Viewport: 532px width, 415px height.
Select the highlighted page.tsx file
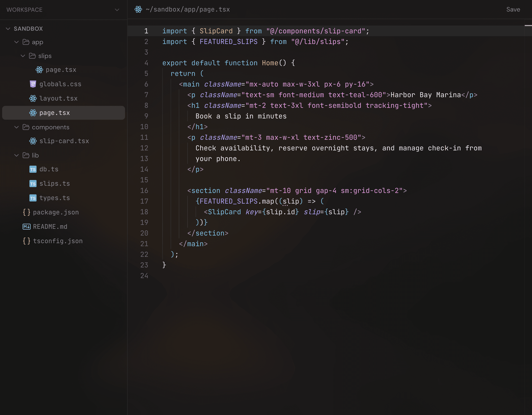(x=64, y=113)
